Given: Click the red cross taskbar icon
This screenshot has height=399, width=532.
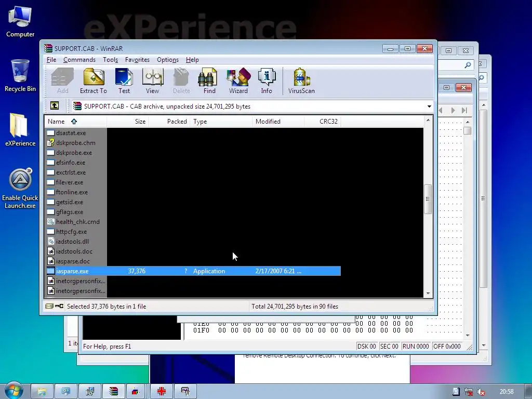Looking at the screenshot, I should (162, 391).
